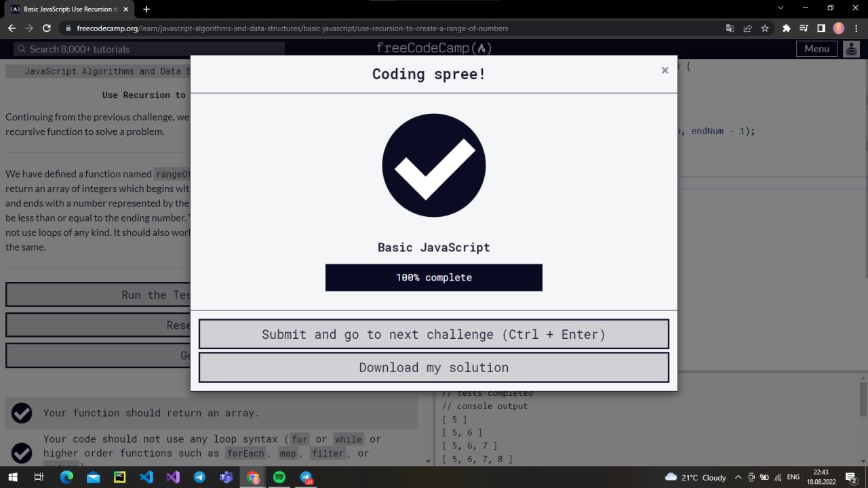Bookmark this page with star icon
The height and width of the screenshot is (488, 868).
765,28
